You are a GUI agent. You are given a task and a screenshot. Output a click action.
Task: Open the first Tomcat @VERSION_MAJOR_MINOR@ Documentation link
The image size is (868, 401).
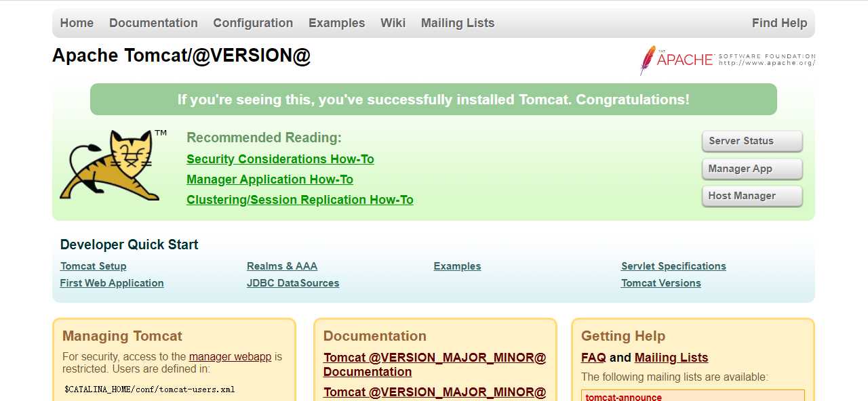pos(435,364)
